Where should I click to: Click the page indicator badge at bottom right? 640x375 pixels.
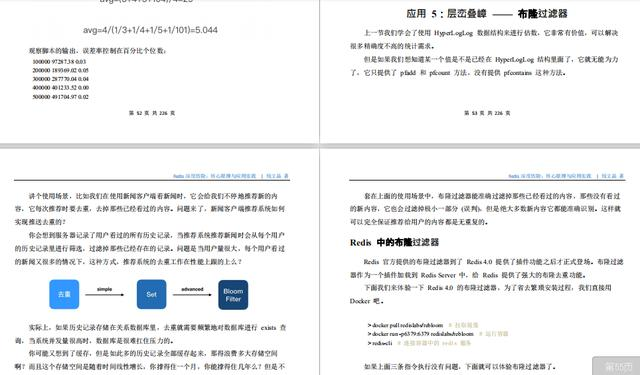[x=616, y=366]
